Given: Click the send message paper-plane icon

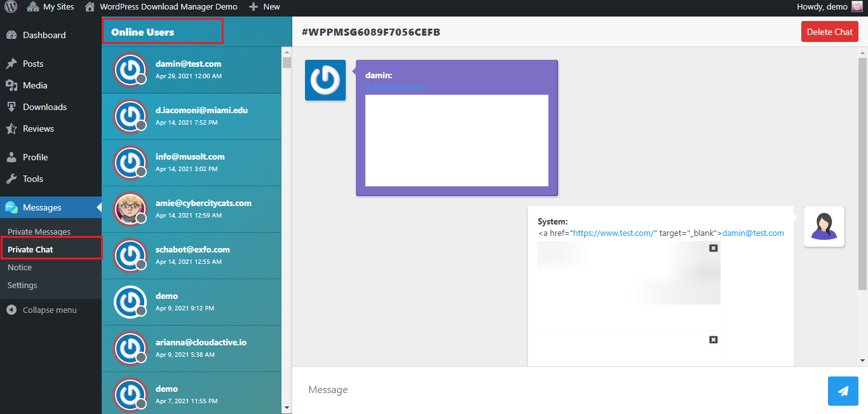Looking at the screenshot, I should 843,390.
